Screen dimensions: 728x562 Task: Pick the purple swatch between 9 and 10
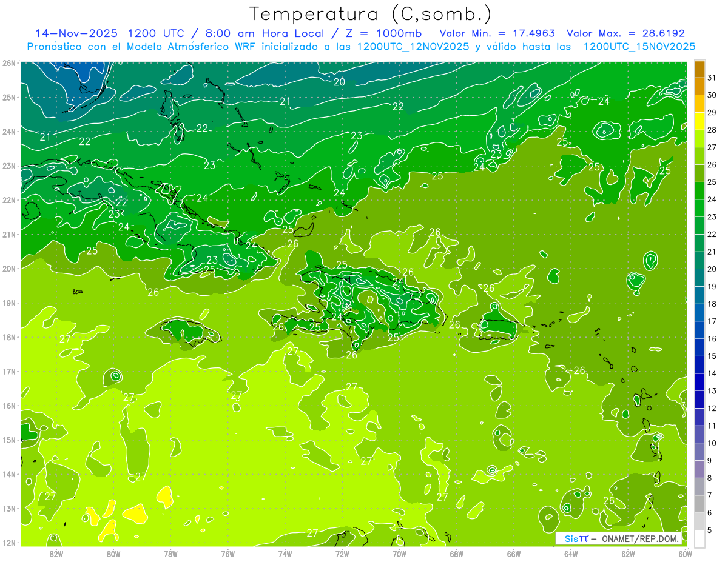point(699,452)
